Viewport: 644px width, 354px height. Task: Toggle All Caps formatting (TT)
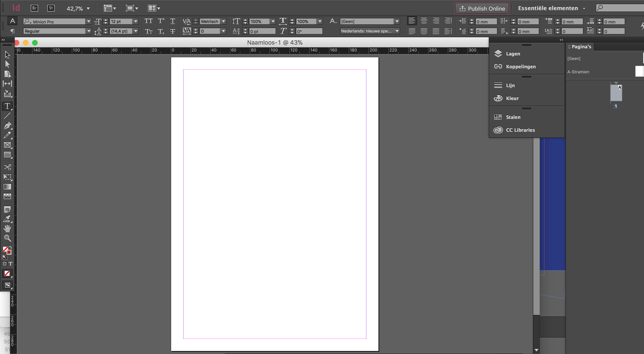click(x=149, y=21)
